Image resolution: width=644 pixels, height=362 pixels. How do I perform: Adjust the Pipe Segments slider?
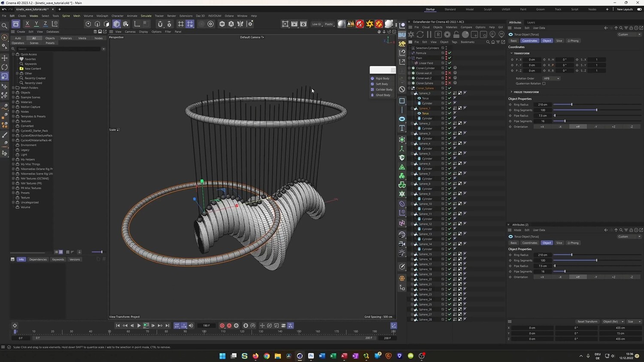597,121
